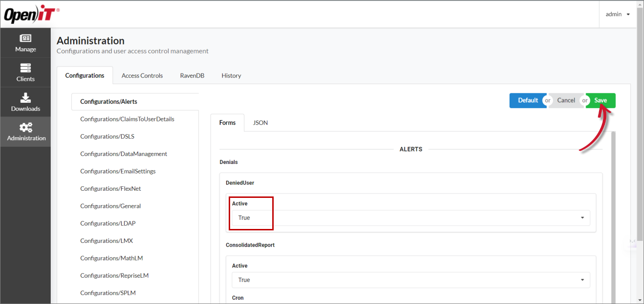Click the Open iT logo

(x=31, y=14)
